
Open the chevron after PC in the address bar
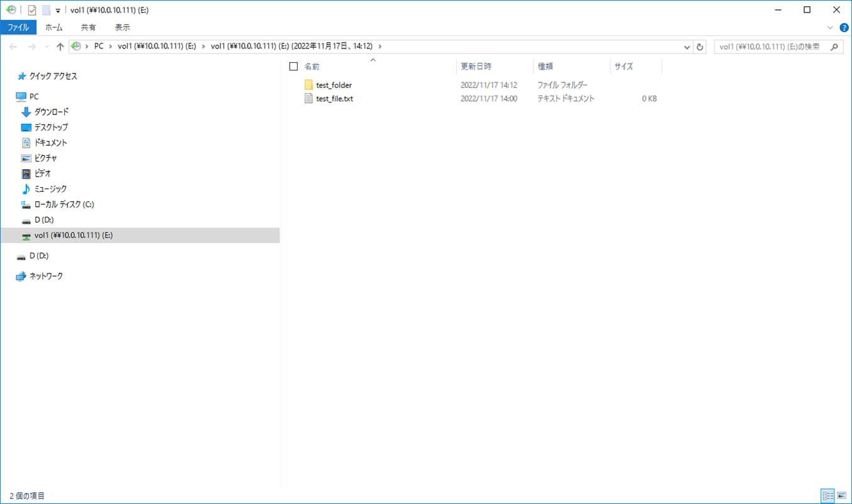click(111, 47)
